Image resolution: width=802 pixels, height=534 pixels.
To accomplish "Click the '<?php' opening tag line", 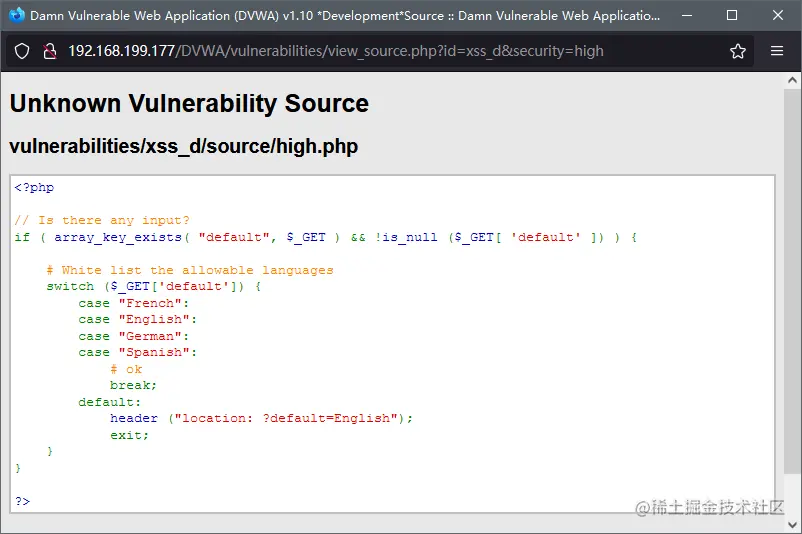I will [x=34, y=188].
